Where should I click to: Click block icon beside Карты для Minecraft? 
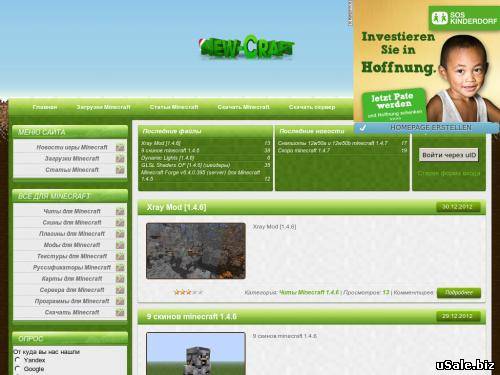[120, 279]
